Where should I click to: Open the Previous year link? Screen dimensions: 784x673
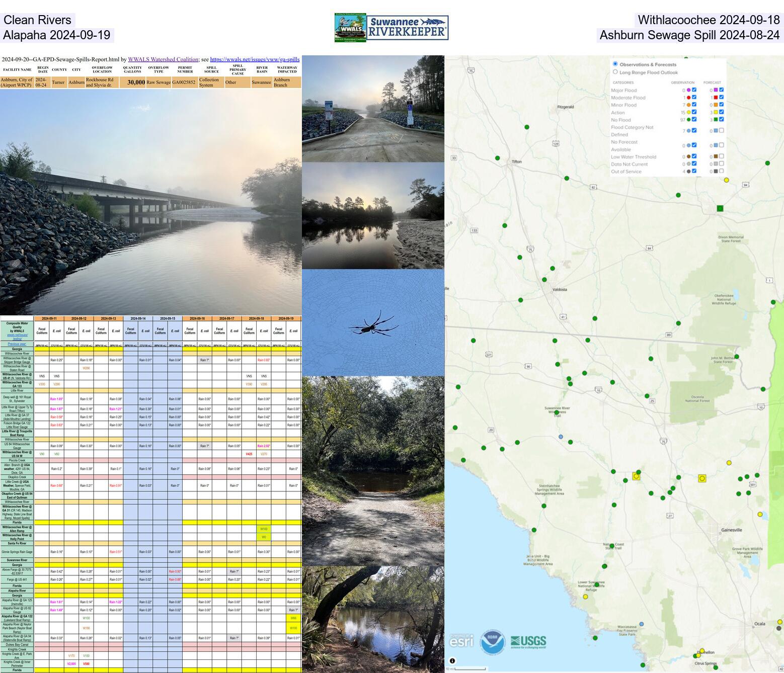(x=17, y=344)
